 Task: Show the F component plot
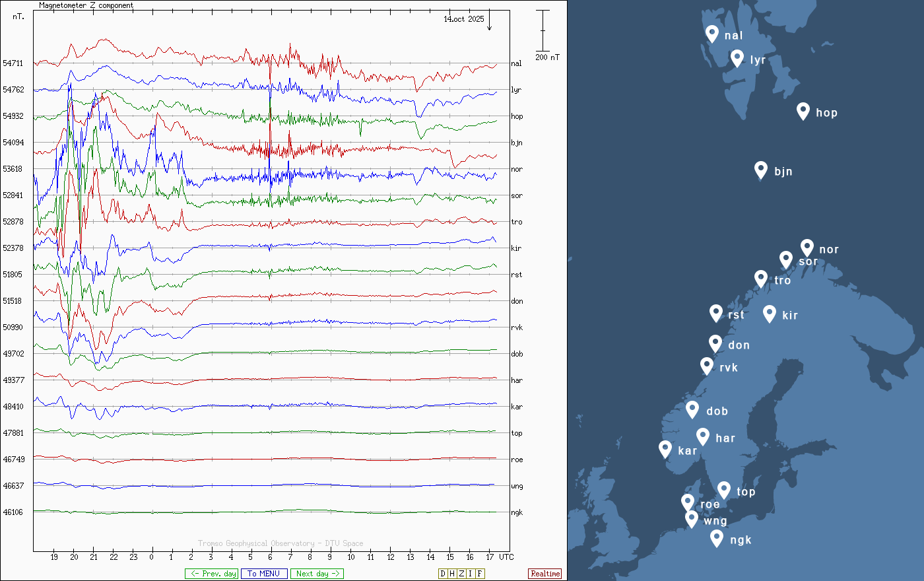[480, 574]
